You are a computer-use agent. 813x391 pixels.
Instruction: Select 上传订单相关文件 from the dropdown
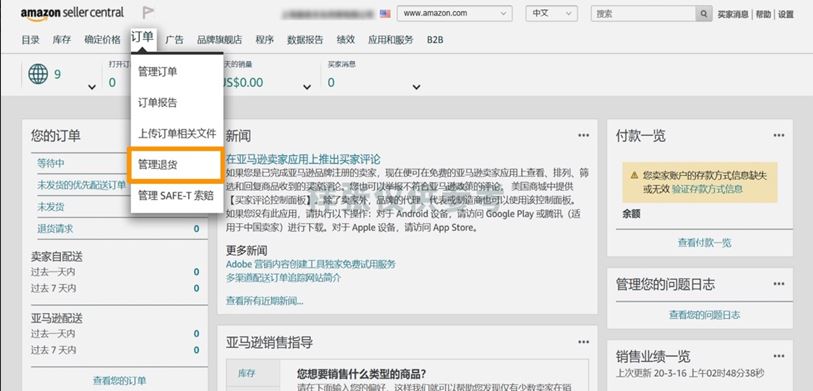(x=177, y=133)
